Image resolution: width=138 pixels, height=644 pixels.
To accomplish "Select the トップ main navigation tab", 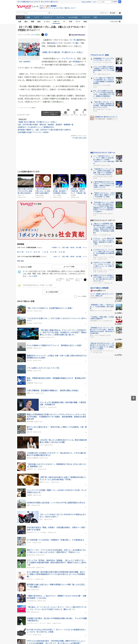I will 20,17.
